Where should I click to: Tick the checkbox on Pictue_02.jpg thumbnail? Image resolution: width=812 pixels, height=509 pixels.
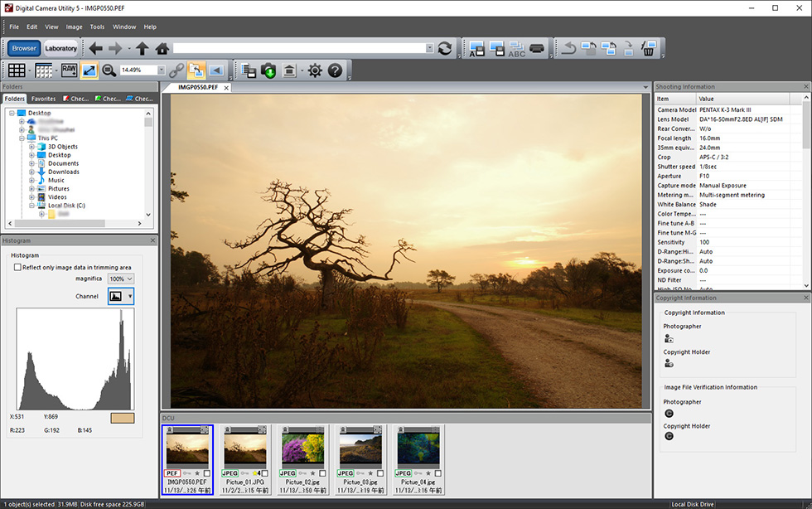[x=322, y=473]
